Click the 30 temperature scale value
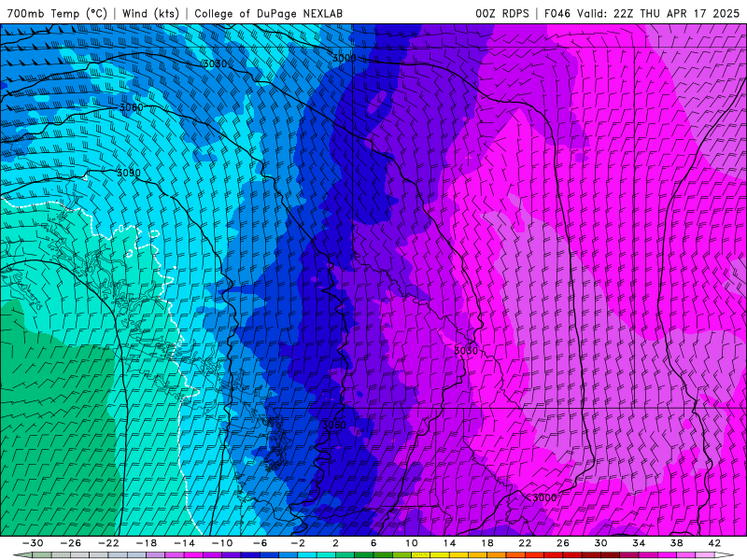This screenshot has width=747, height=560. [600, 543]
